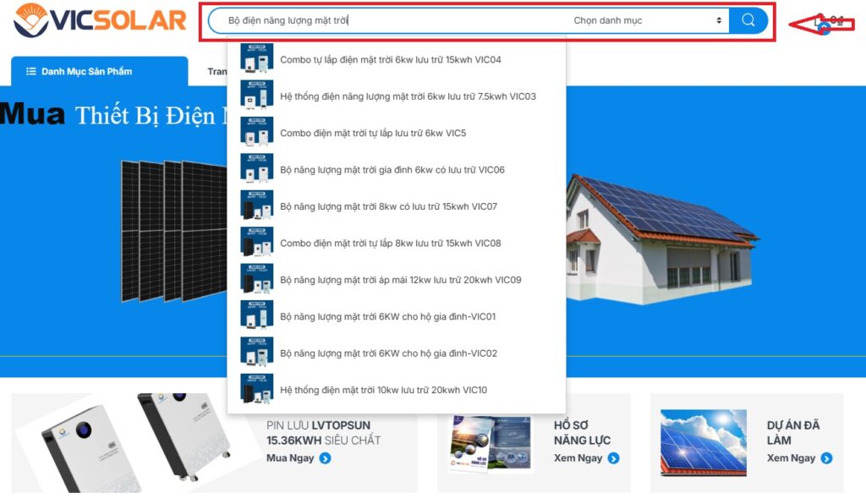Click Mua Ngay under PIN LƯU LVTOPSUN
This screenshot has width=866, height=504.
(290, 458)
